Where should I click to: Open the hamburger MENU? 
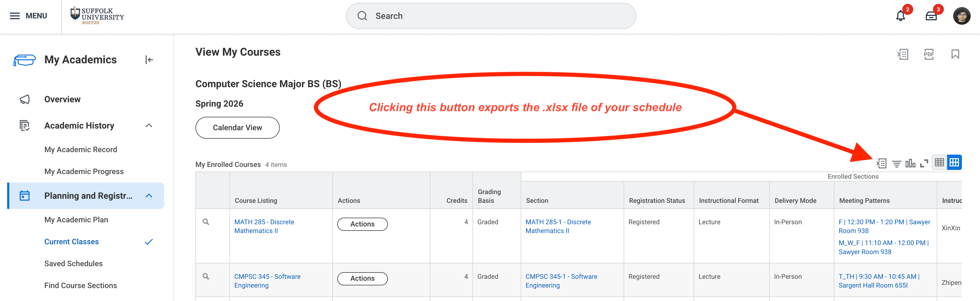15,16
